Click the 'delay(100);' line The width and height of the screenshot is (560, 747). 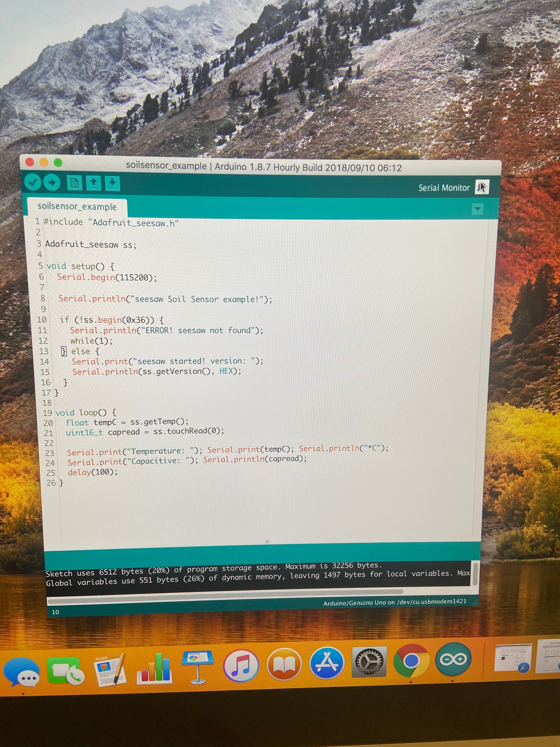coord(93,472)
